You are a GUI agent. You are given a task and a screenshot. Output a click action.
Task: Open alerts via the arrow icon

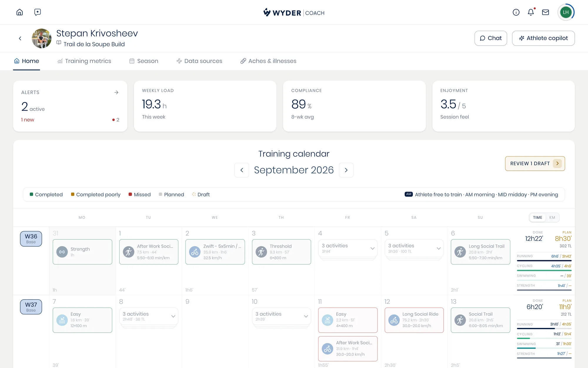(116, 92)
